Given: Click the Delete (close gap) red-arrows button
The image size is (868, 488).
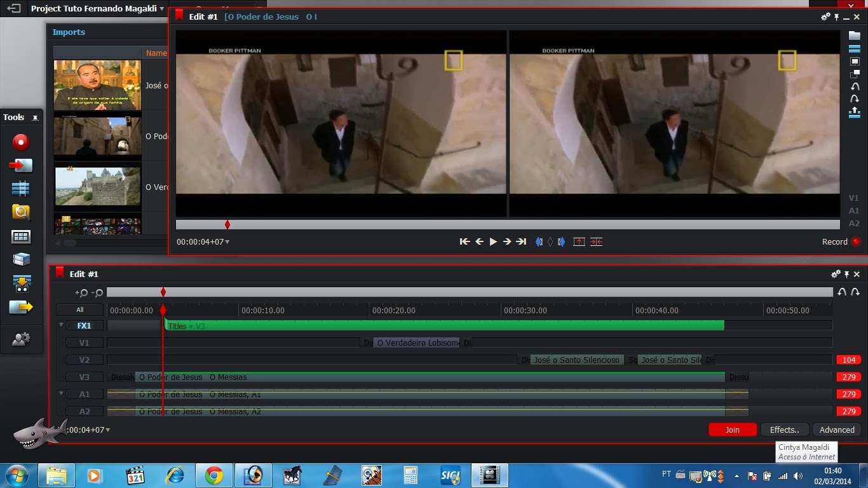Looking at the screenshot, I should point(596,241).
